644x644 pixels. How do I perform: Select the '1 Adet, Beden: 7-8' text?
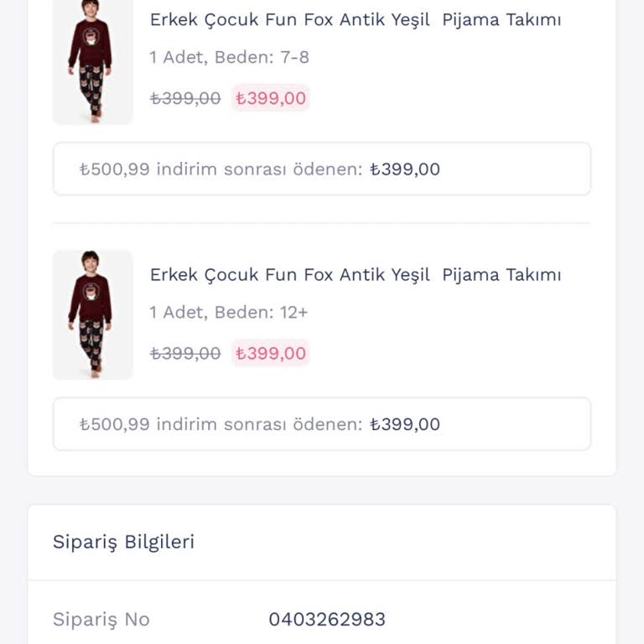tap(229, 57)
